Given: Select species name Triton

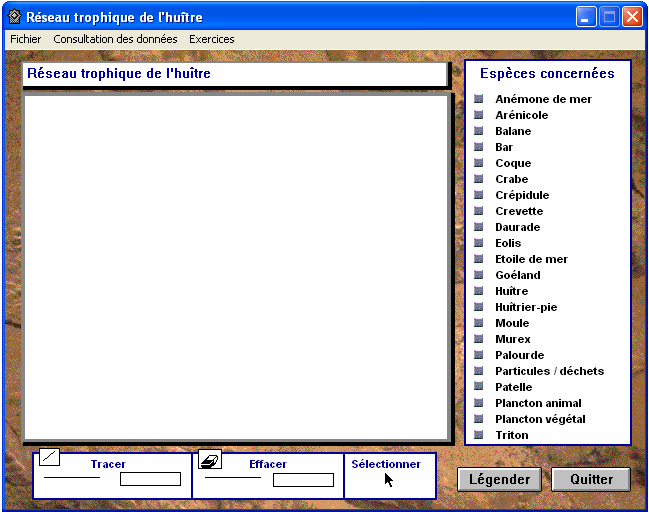Looking at the screenshot, I should 512,435.
